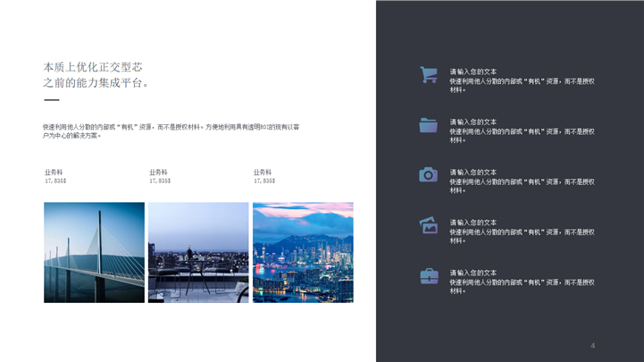Click 请输入您的文本 beside the folder icon
This screenshot has height=362, width=644.
tap(473, 122)
